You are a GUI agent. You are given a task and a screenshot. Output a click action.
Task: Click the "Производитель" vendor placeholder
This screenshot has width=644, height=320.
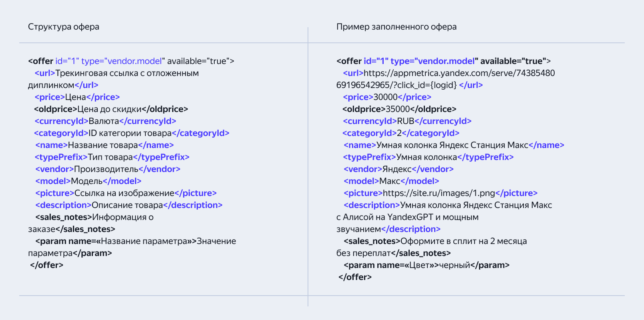106,169
